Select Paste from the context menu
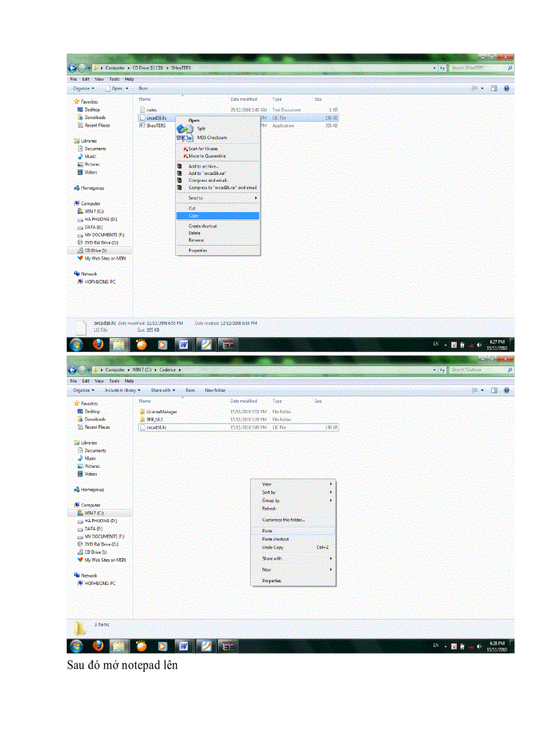This screenshot has height=756, width=549. (269, 530)
